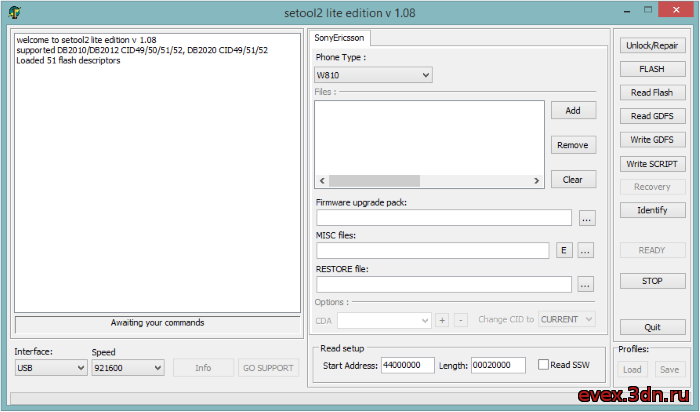Image resolution: width=700 pixels, height=412 pixels.
Task: Click the Recovery button
Action: [x=652, y=187]
